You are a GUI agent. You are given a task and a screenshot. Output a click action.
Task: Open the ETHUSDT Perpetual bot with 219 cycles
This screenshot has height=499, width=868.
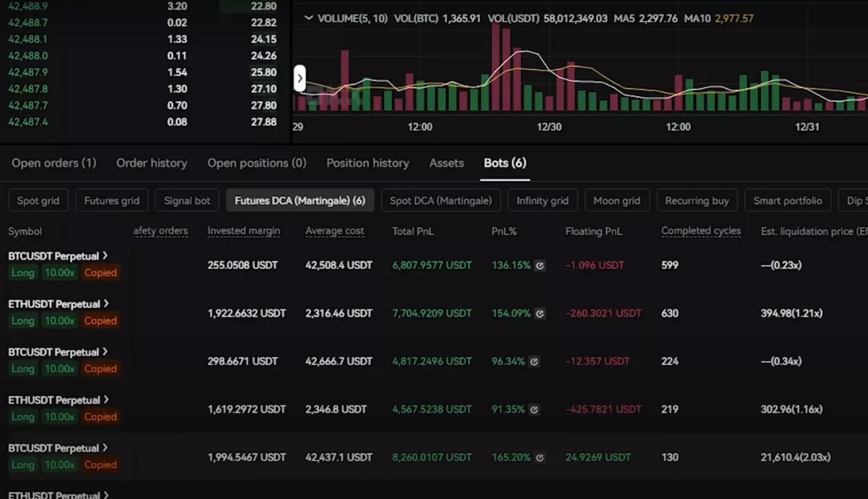tap(59, 400)
